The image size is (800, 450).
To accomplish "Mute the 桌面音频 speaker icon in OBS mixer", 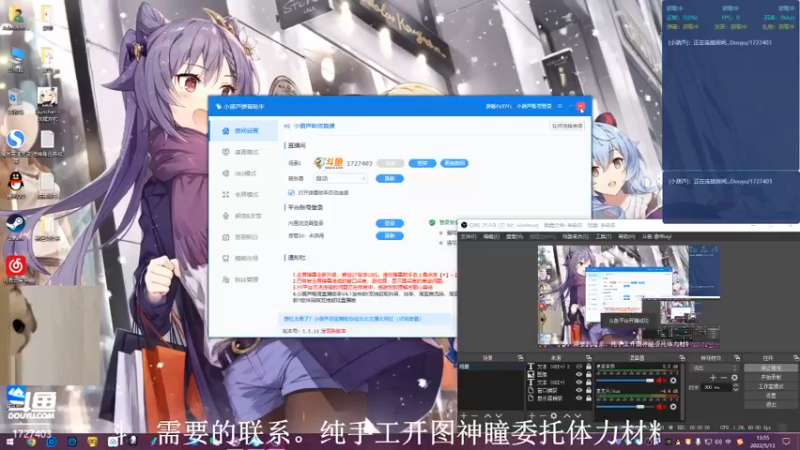I will [661, 380].
